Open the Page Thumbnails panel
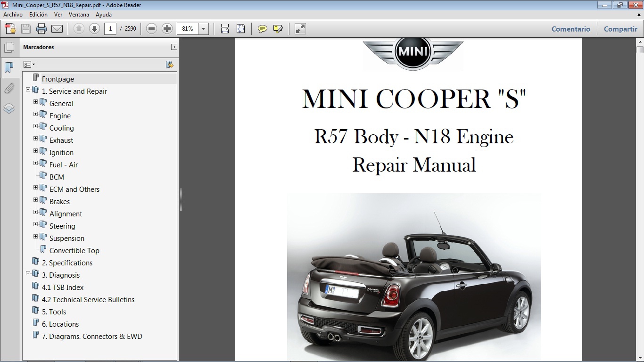Viewport: 644px width, 362px height. (10, 46)
